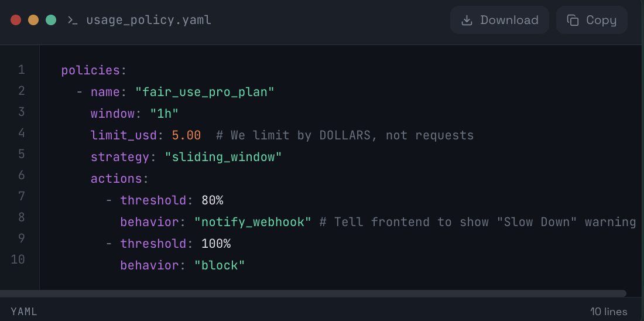The image size is (644, 321).
Task: Click the download arrow icon
Action: [x=467, y=20]
